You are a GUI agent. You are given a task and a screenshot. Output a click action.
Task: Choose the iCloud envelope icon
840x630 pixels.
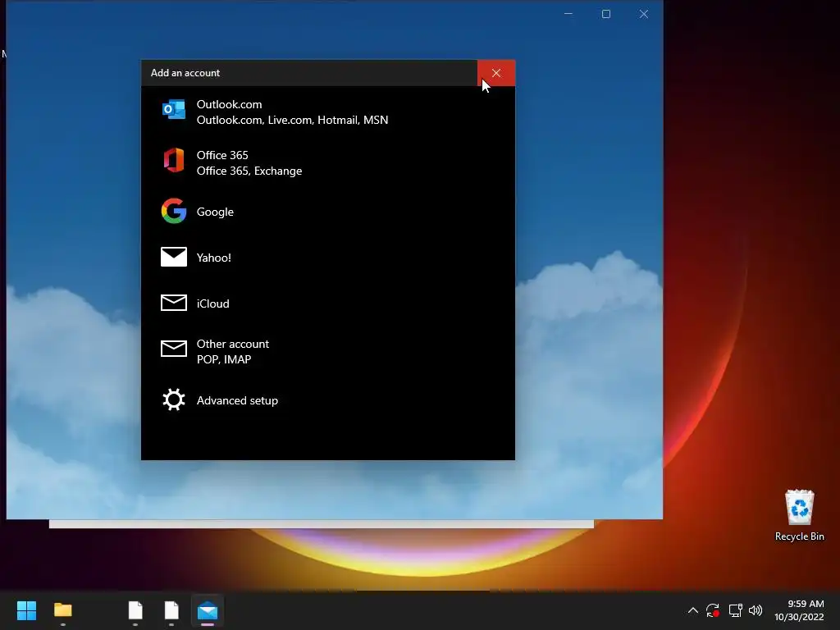[x=174, y=304]
